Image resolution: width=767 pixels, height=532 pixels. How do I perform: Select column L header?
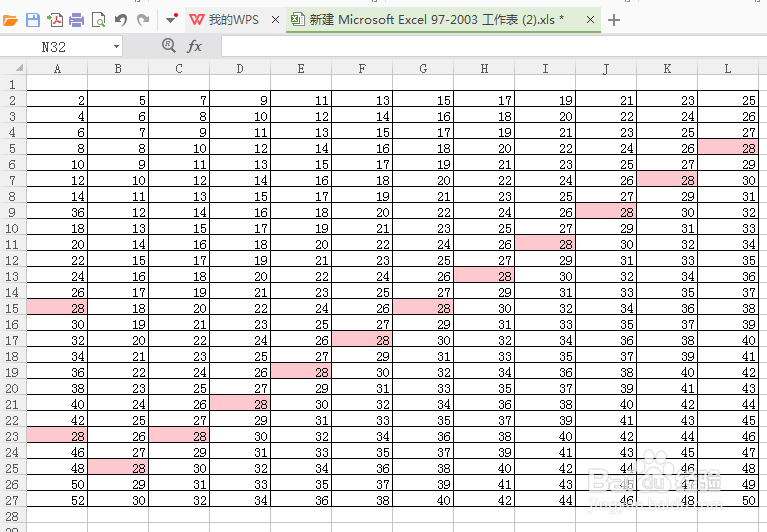[x=728, y=68]
